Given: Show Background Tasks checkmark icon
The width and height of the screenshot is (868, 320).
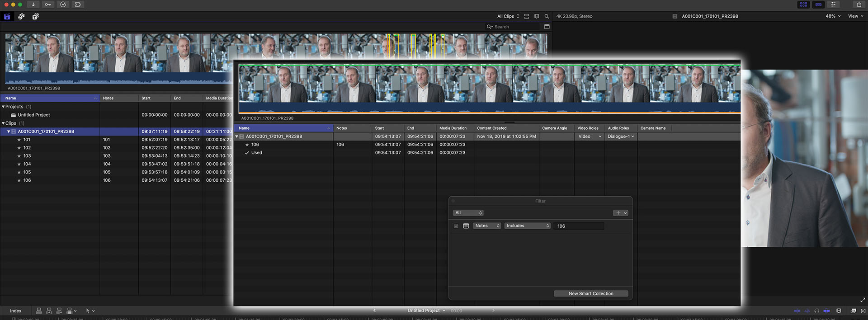Looking at the screenshot, I should (x=63, y=5).
